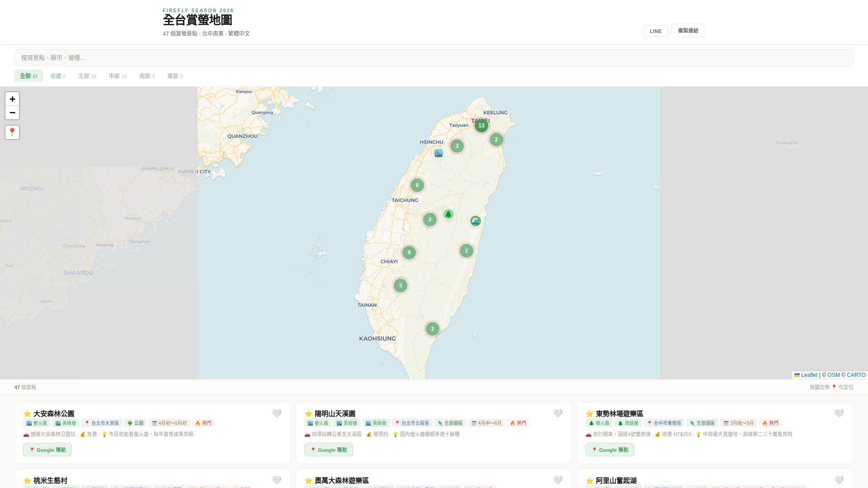Click the 3月底～5月 season tag
The height and width of the screenshot is (488, 868).
point(739,423)
